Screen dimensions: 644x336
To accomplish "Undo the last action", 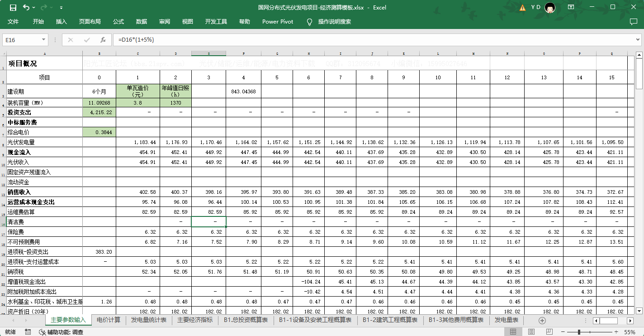I will click(26, 7).
